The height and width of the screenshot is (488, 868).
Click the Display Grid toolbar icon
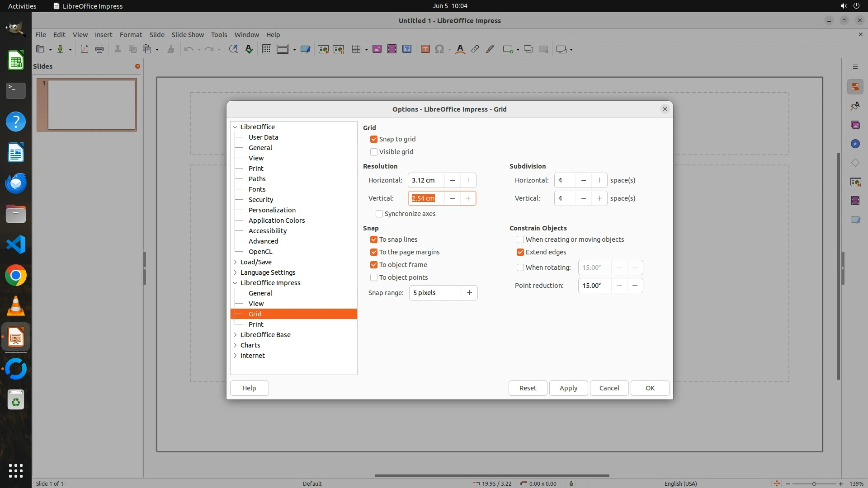[267, 49]
